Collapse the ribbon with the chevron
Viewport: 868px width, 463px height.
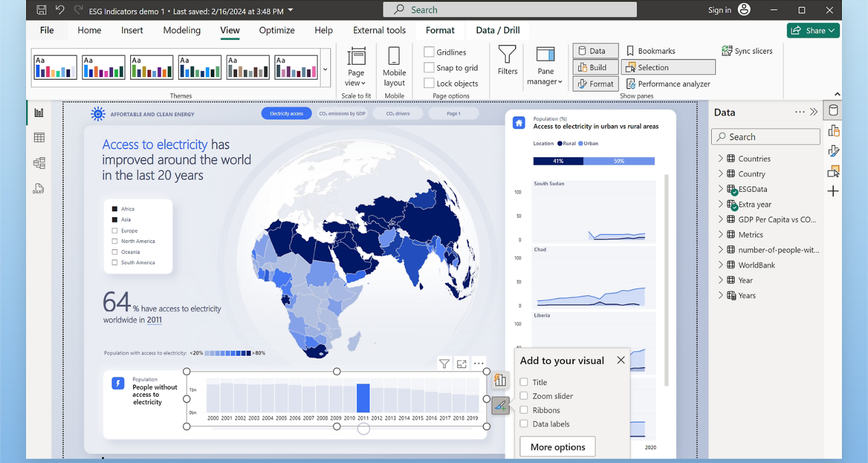[x=837, y=94]
